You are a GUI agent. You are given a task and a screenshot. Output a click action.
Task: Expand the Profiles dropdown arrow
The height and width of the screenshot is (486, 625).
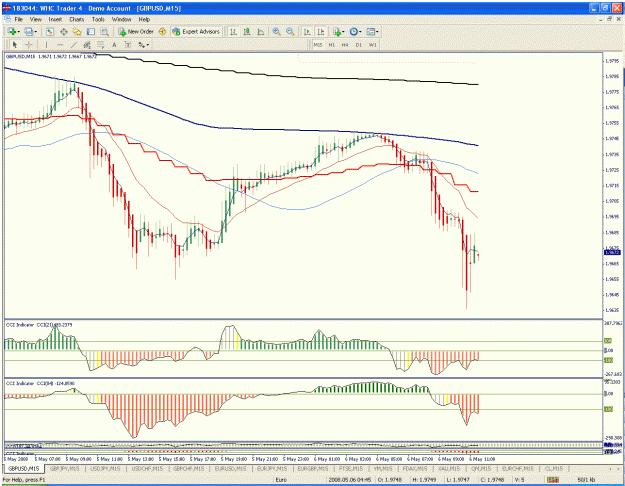click(36, 31)
